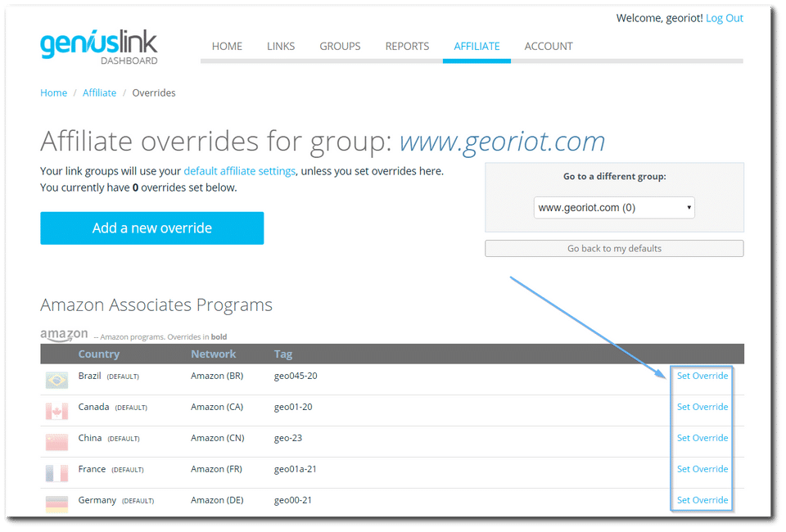The image size is (786, 532).
Task: Click the Overrides breadcrumb text
Action: 153,92
